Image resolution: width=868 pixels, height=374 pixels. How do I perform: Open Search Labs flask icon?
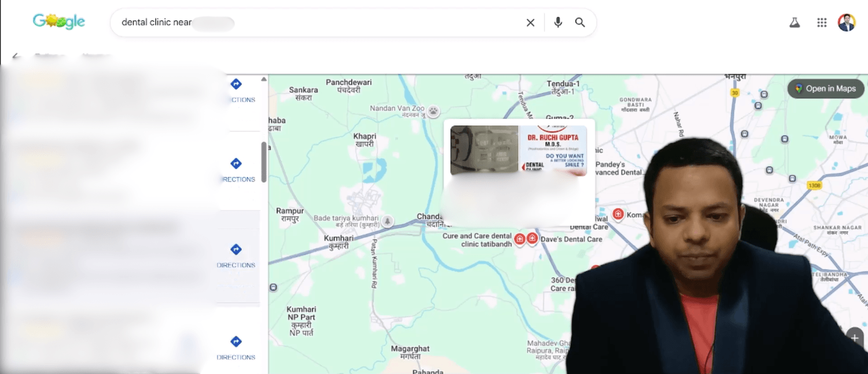coord(795,23)
